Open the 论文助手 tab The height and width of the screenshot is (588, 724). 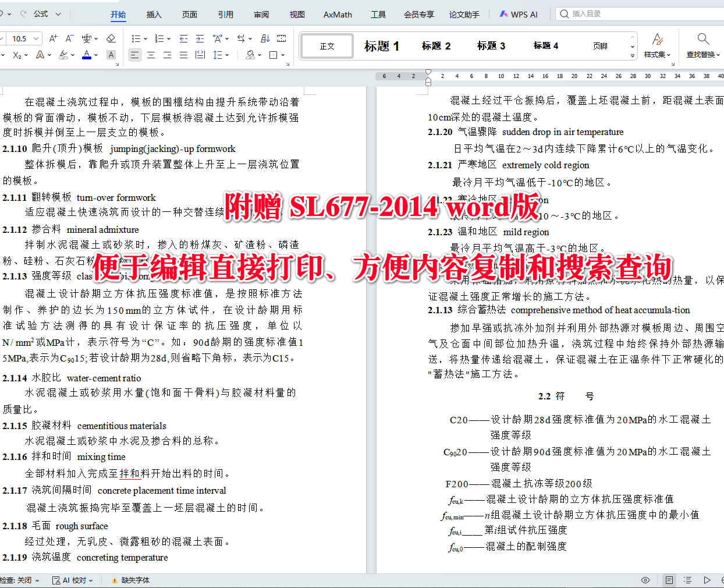[464, 15]
